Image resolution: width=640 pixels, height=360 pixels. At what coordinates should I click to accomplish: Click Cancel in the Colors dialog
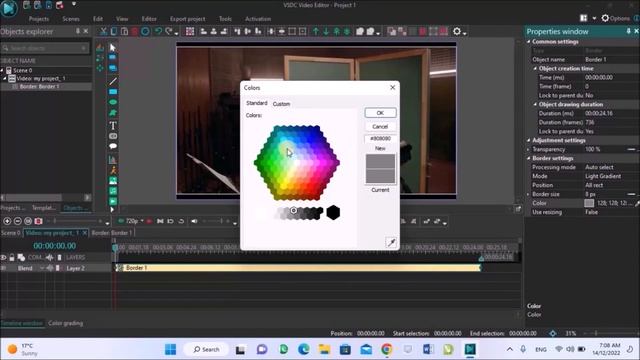click(x=380, y=127)
